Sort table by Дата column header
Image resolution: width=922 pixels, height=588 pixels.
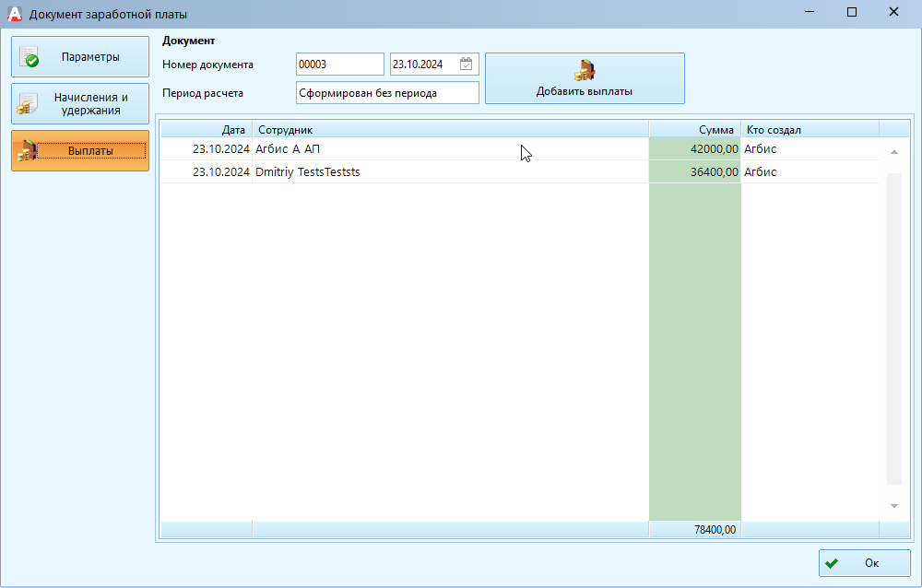pyautogui.click(x=207, y=130)
